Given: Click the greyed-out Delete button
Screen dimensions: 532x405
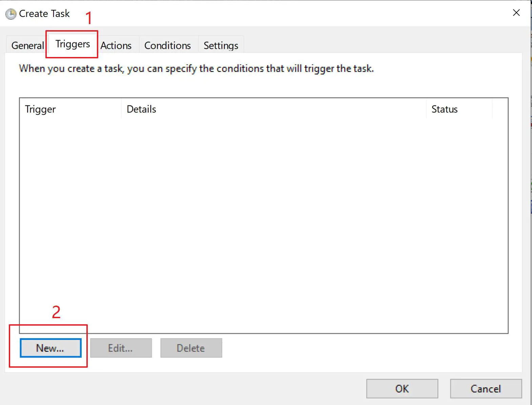Looking at the screenshot, I should tap(191, 348).
